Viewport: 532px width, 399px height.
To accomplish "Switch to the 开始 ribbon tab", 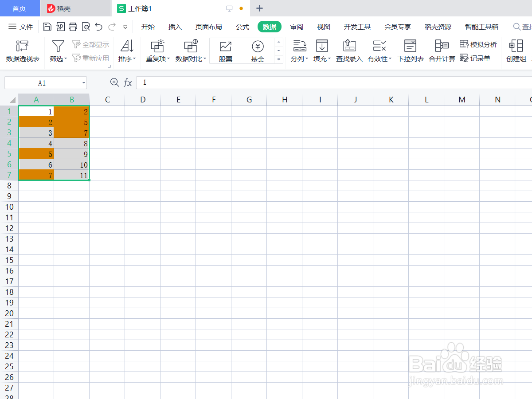I will (148, 27).
